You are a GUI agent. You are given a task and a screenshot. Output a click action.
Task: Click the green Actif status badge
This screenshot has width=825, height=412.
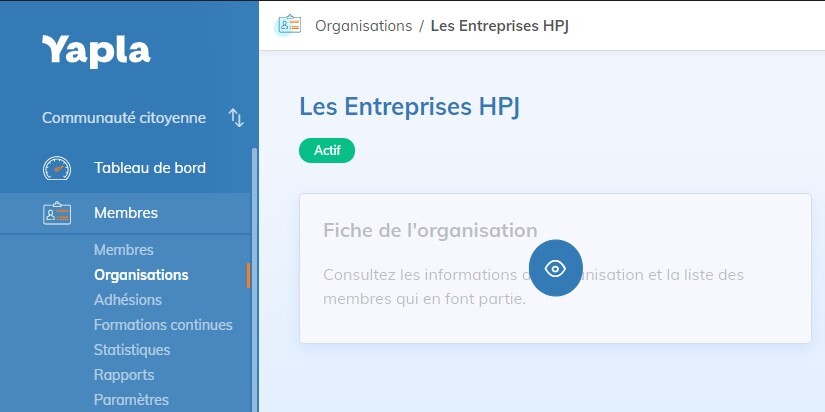[x=327, y=150]
